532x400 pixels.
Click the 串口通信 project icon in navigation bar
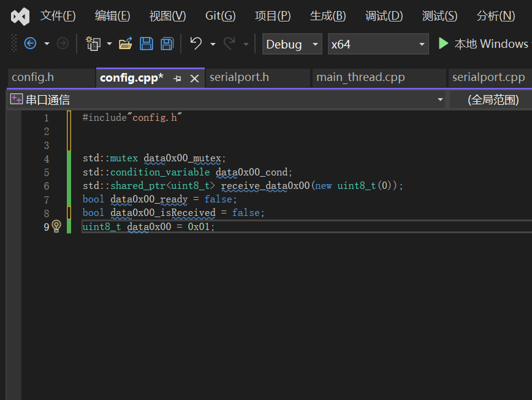tap(17, 99)
